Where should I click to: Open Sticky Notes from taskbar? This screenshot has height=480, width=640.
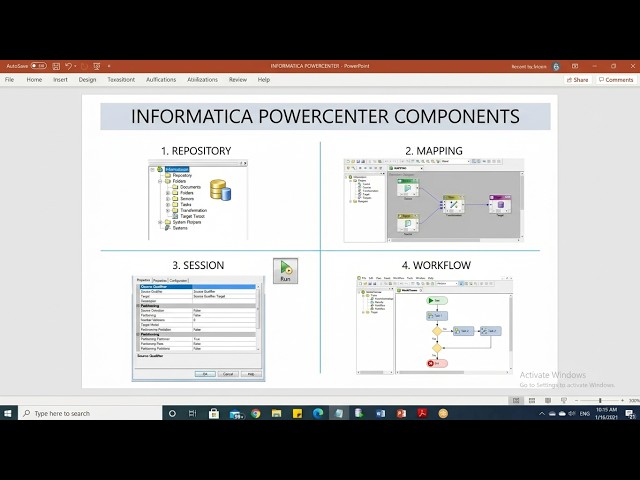pyautogui.click(x=298, y=413)
